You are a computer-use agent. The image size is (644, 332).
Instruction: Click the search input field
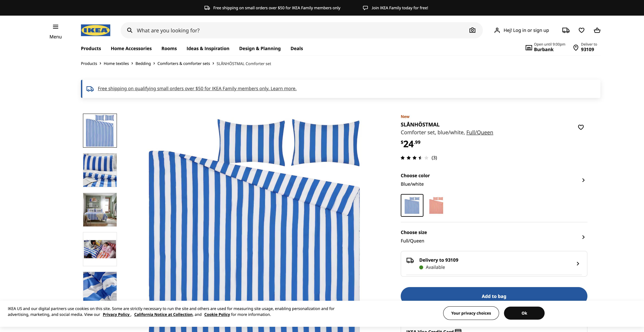click(301, 30)
